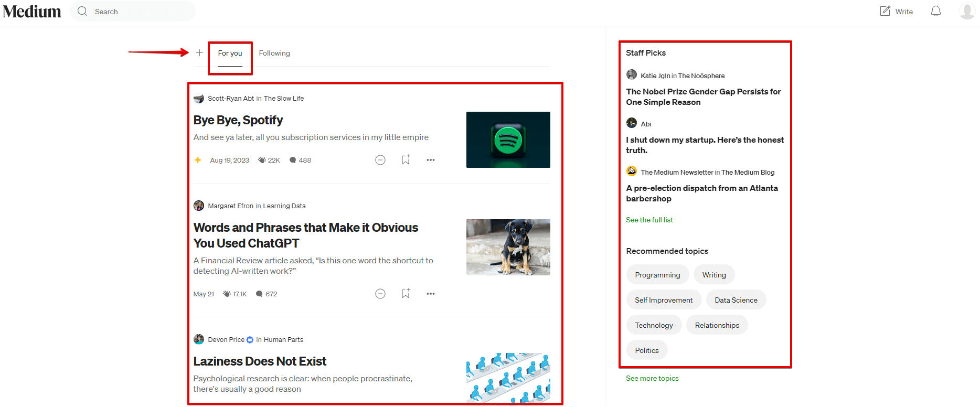Image resolution: width=980 pixels, height=407 pixels.
Task: Show less like the ChatGPT article
Action: tap(380, 294)
